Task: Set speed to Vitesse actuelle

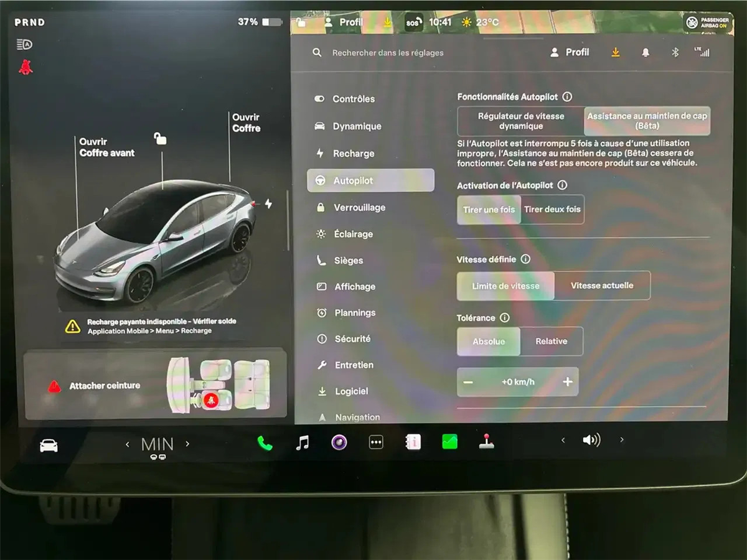Action: [x=602, y=286]
